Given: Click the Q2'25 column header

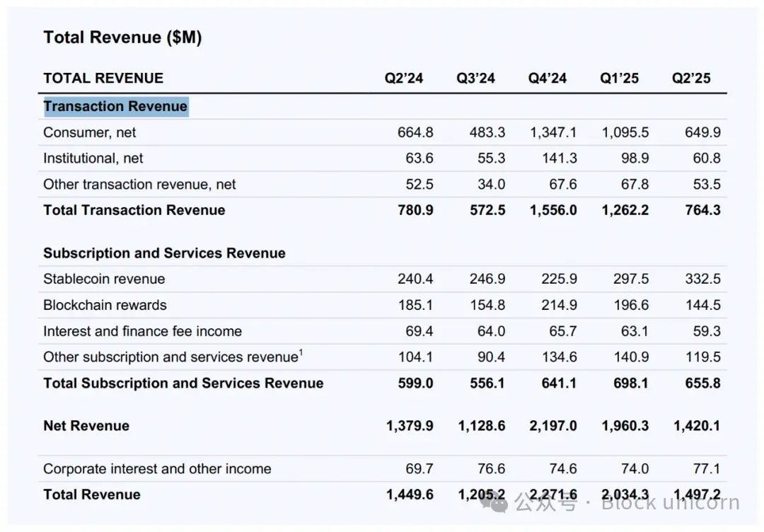Looking at the screenshot, I should pyautogui.click(x=691, y=78).
